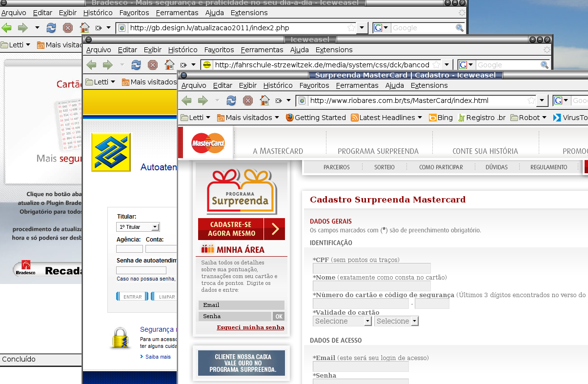The height and width of the screenshot is (384, 588).
Task: Bookmark riobares.com.br page with the star icon
Action: click(x=531, y=101)
